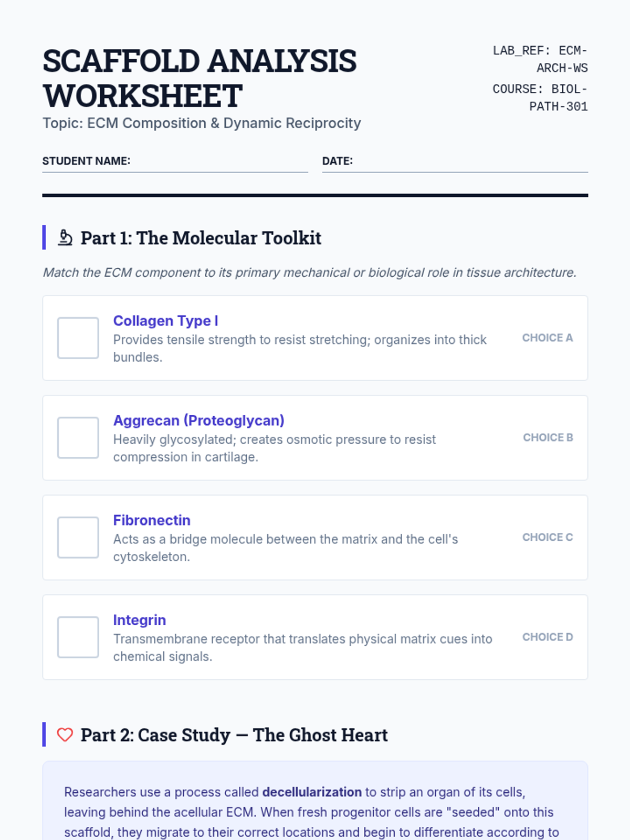Select the CHOICE A label
Screen dimensions: 630x840
click(548, 338)
